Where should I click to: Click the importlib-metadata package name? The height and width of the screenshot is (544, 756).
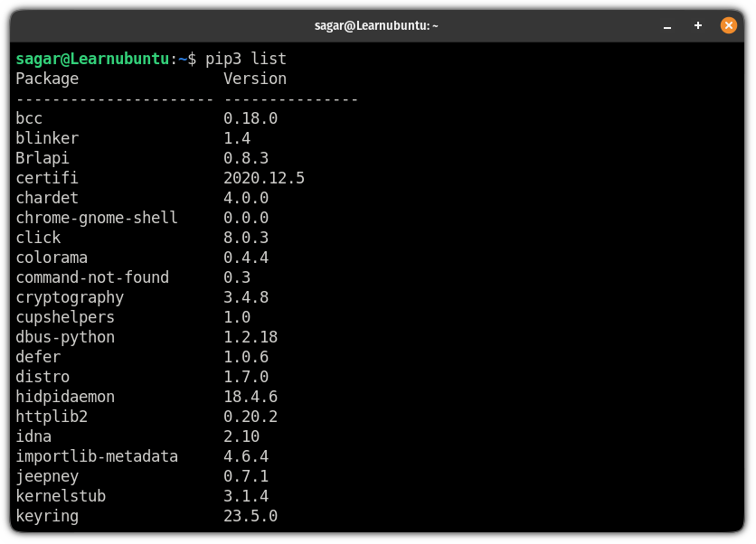[x=97, y=456]
